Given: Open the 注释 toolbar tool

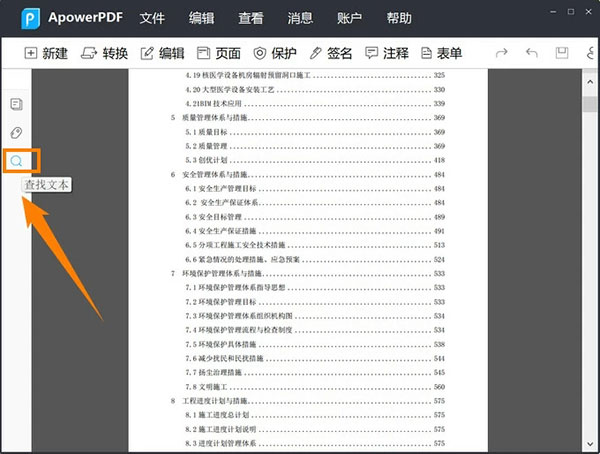Looking at the screenshot, I should 387,53.
